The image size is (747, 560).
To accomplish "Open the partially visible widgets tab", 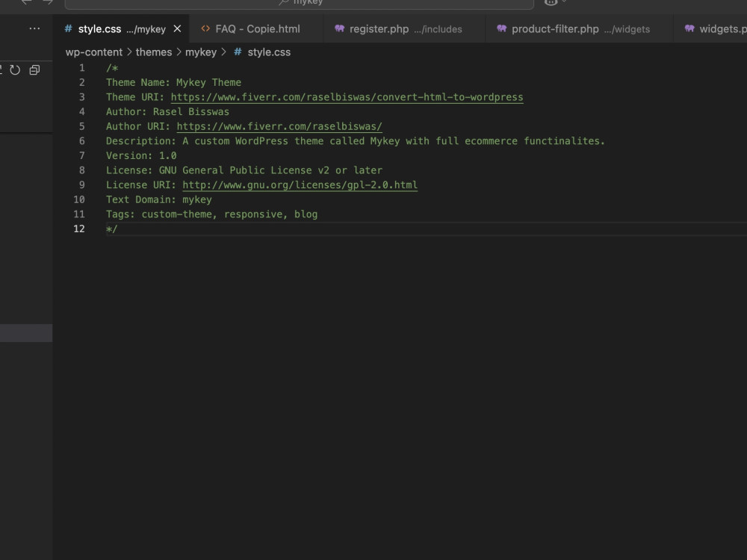I will 710,29.
